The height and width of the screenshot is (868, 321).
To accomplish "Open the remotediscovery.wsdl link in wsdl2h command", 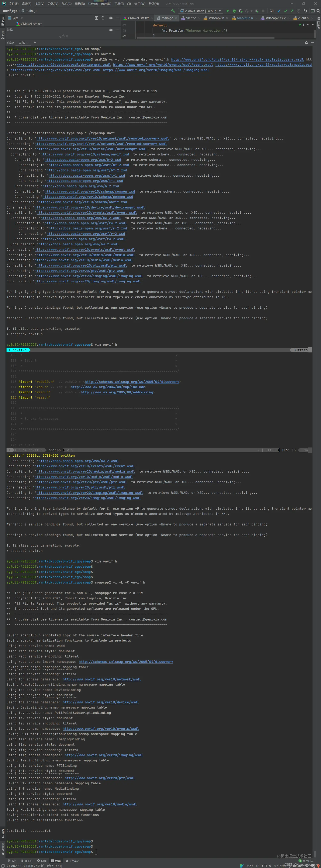I will coord(237,59).
